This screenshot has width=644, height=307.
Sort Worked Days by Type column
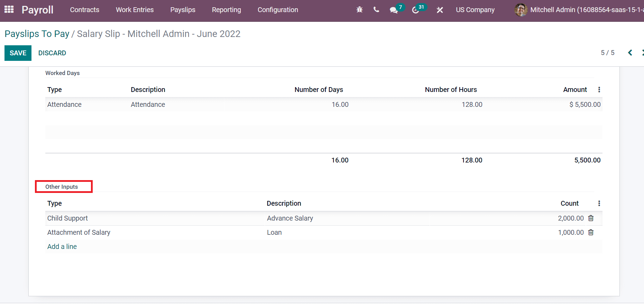click(x=55, y=90)
